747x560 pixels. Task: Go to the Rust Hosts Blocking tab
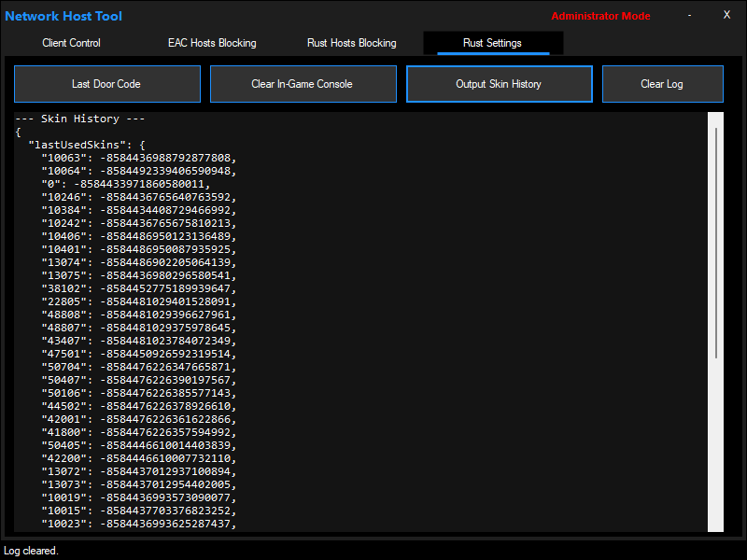tap(351, 43)
